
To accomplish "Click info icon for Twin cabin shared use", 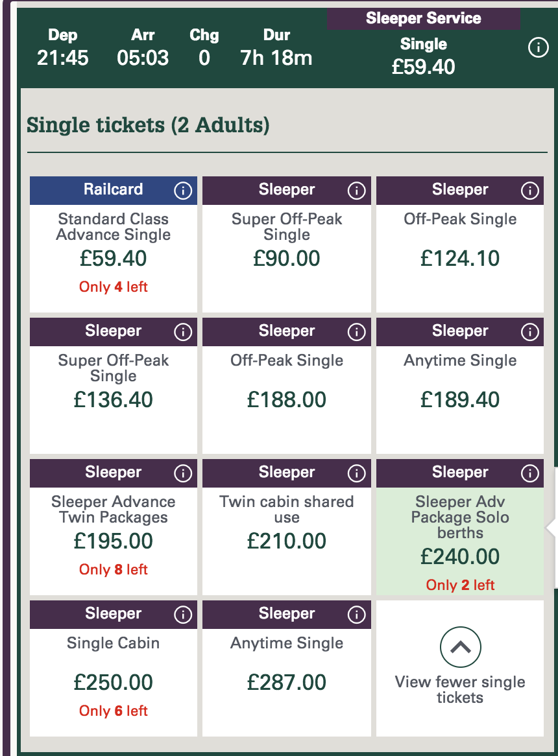I will pyautogui.click(x=356, y=473).
